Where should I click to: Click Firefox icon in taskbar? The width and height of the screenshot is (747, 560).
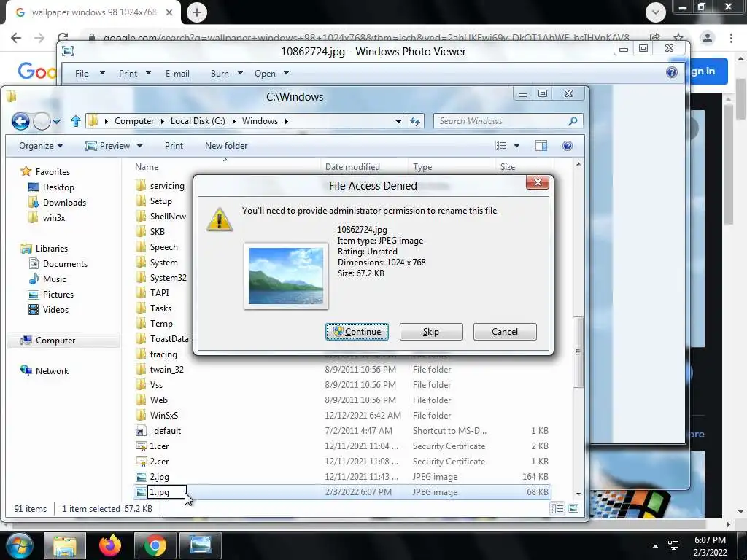110,545
